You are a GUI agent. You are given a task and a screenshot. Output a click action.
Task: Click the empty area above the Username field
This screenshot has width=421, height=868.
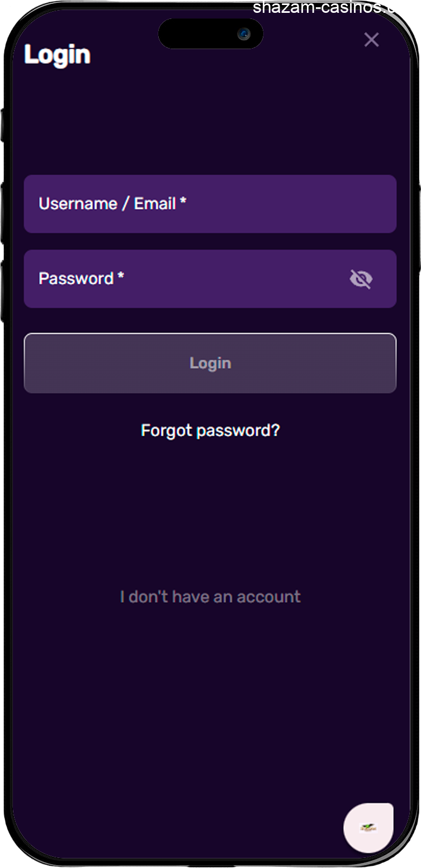click(x=210, y=123)
